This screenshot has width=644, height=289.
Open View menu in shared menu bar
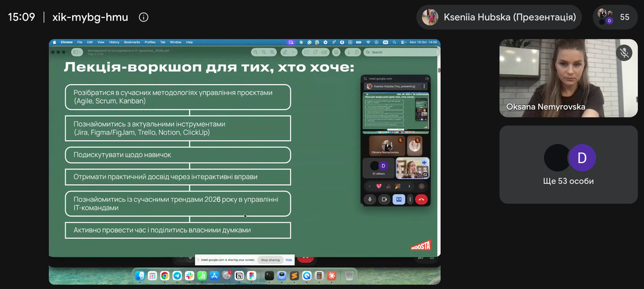[101, 42]
